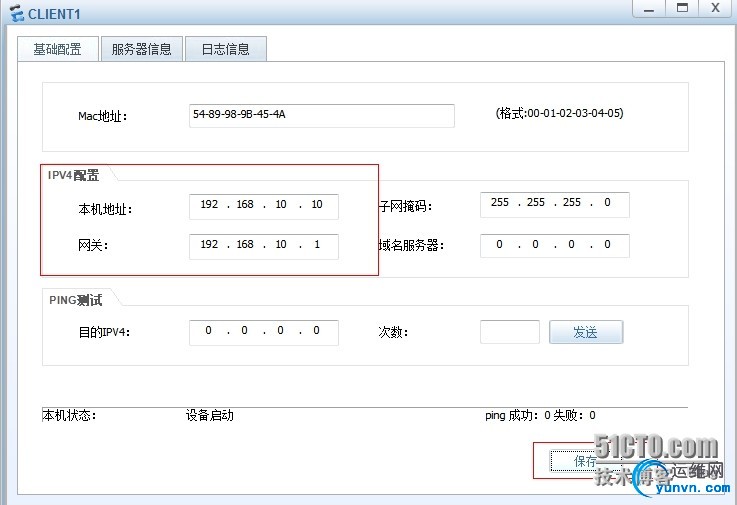737x505 pixels.
Task: Click the 设备启动 status text
Action: tap(210, 415)
